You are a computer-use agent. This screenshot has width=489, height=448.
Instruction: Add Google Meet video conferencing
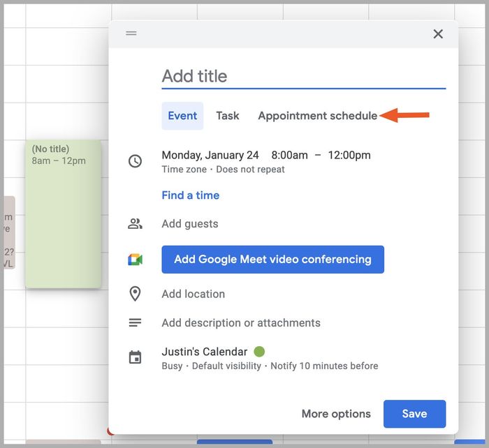(272, 260)
